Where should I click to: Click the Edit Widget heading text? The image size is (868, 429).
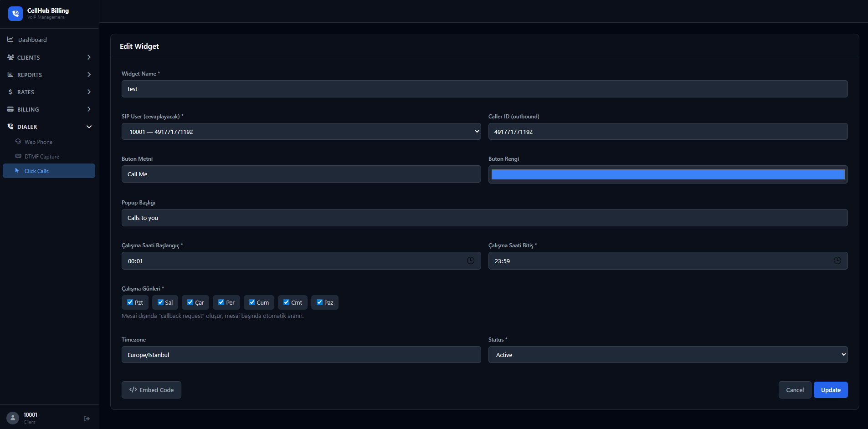pos(139,46)
